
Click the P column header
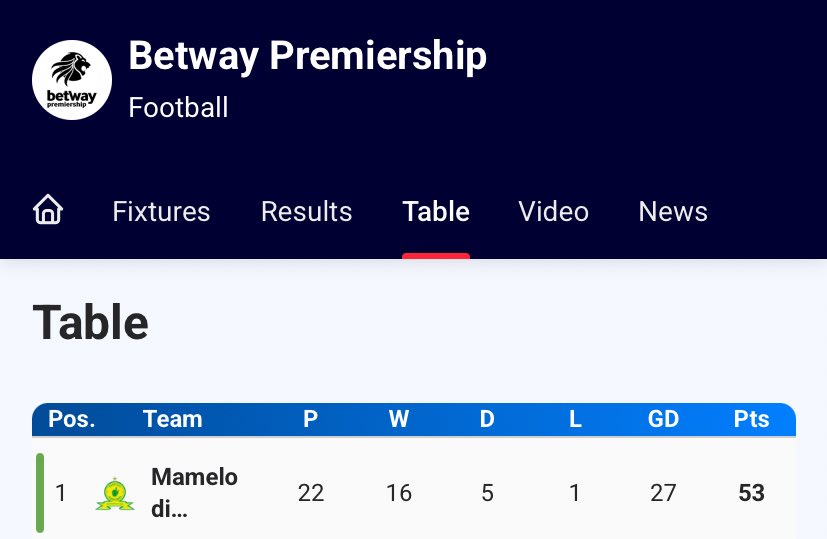click(311, 419)
